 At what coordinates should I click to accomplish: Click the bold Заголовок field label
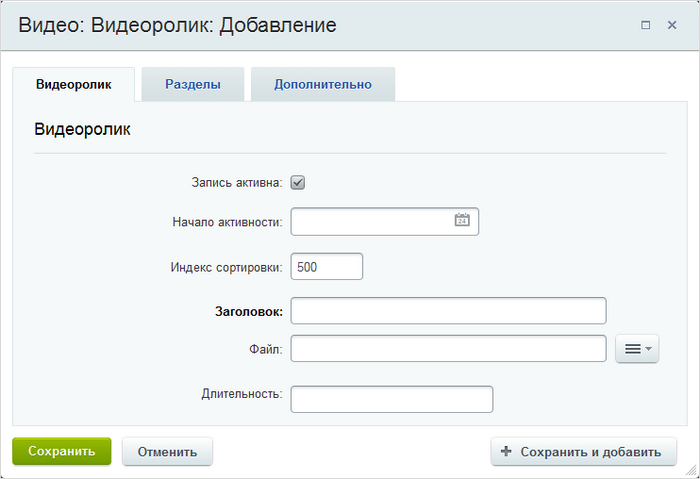249,311
